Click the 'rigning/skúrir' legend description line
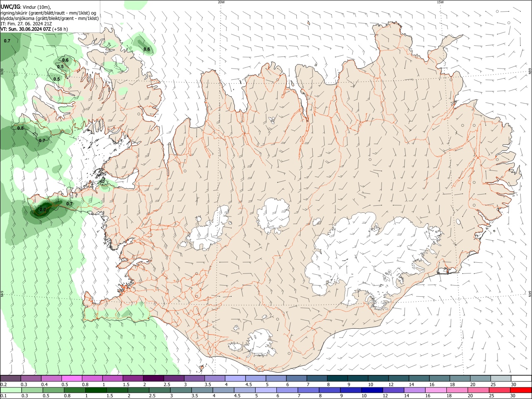The height and width of the screenshot is (399, 532). [x=48, y=13]
